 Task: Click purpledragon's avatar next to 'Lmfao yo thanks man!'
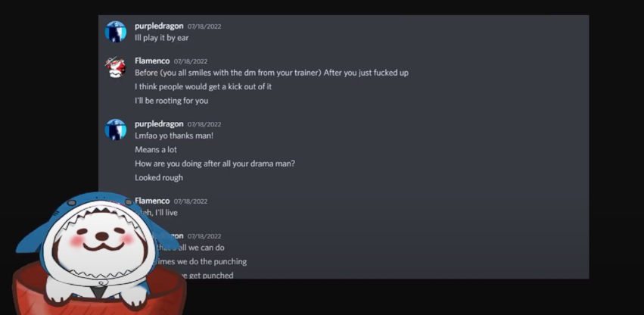[x=116, y=129]
